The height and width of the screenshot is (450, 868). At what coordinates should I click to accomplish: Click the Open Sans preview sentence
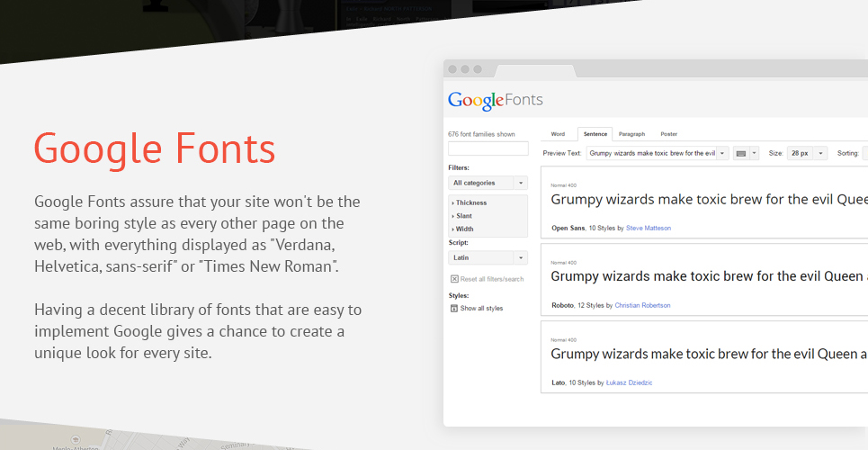[x=709, y=200]
